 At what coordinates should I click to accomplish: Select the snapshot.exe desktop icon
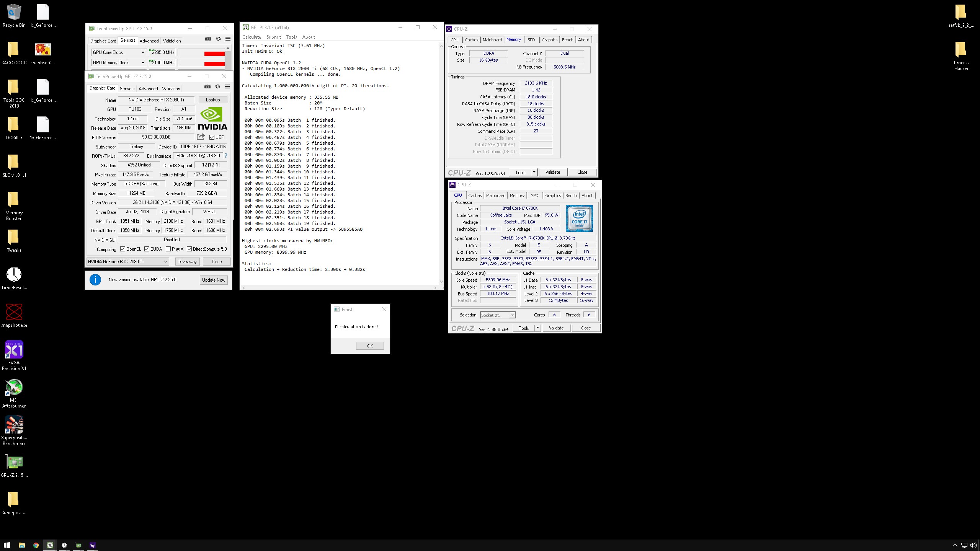click(x=14, y=316)
